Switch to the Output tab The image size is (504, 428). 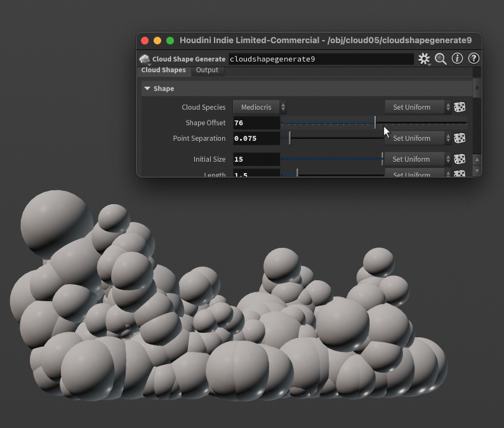click(207, 70)
